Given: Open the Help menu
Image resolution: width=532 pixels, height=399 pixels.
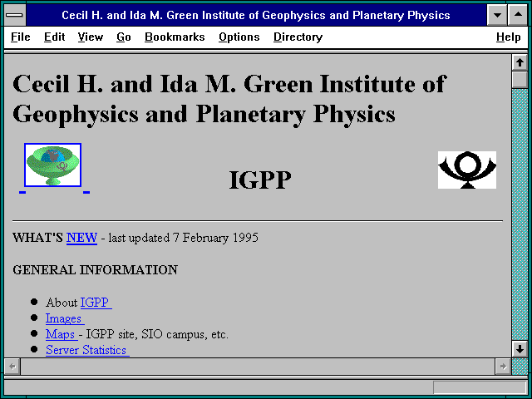Looking at the screenshot, I should pyautogui.click(x=508, y=37).
